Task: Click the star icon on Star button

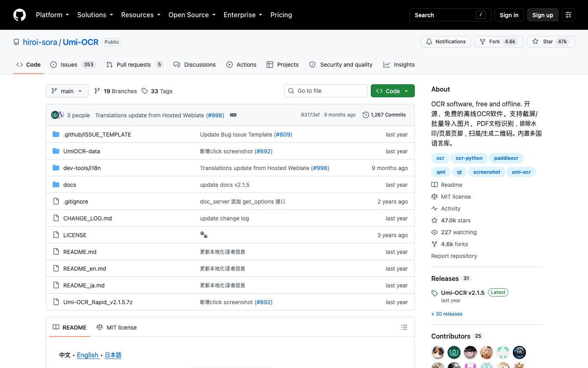Action: pyautogui.click(x=535, y=42)
